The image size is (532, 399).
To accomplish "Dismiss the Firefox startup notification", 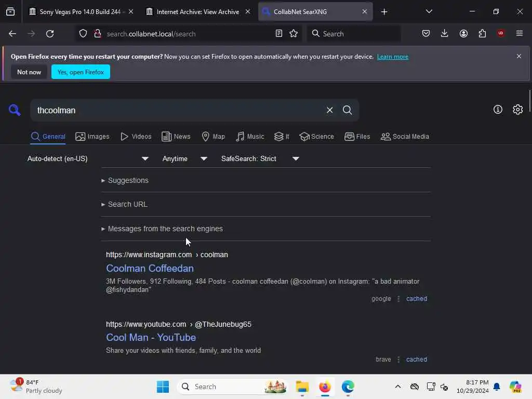I will [x=519, y=56].
